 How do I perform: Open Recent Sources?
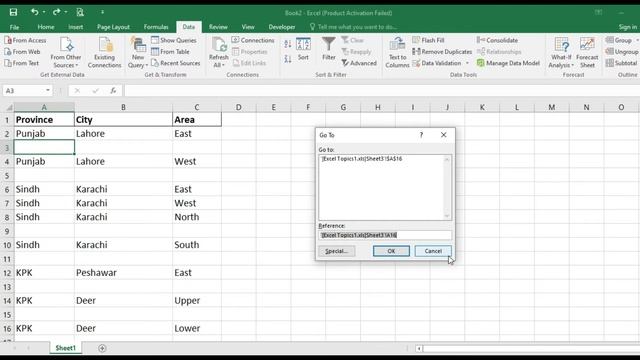(176, 63)
